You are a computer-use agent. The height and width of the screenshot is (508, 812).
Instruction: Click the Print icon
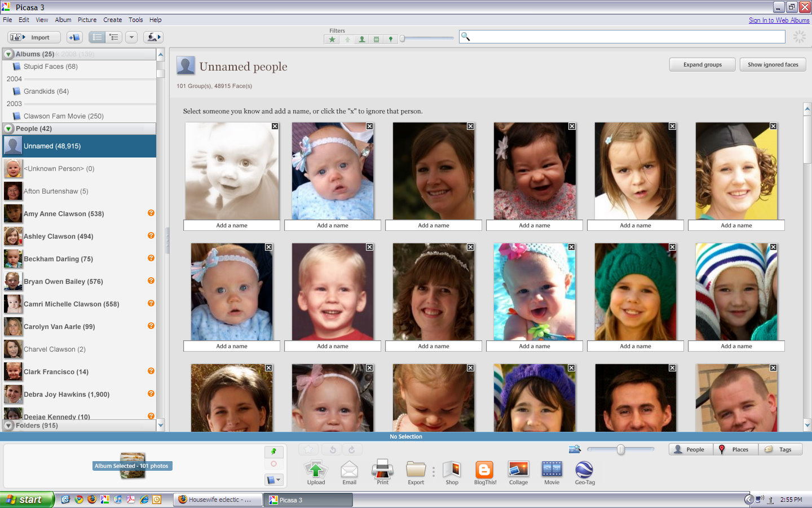point(382,473)
